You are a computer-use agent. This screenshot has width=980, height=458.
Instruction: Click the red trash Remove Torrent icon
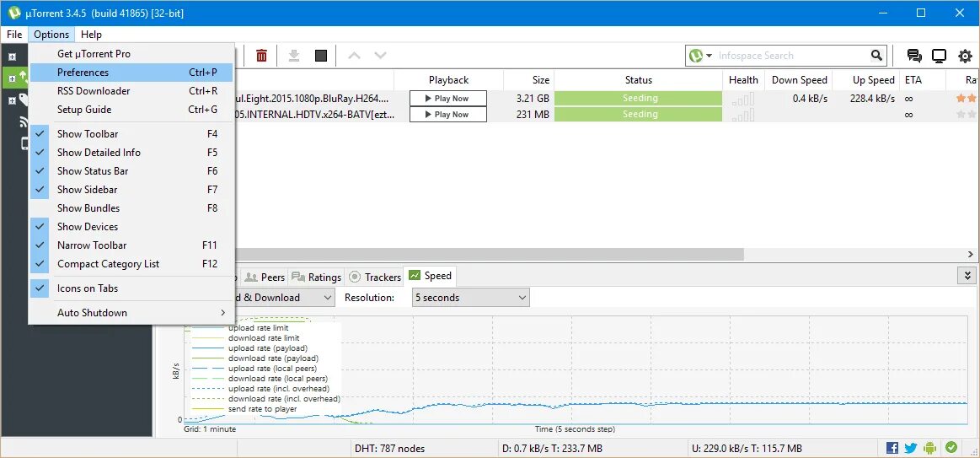tap(261, 56)
